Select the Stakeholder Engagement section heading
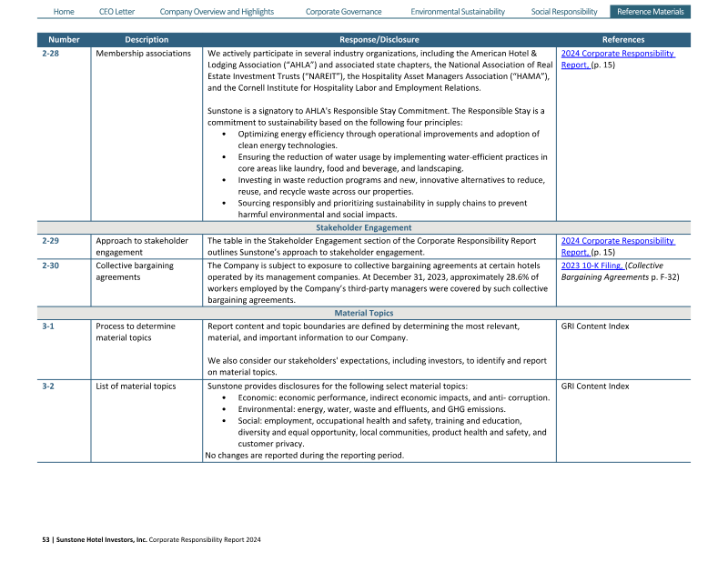This screenshot has width=728, height=562. tap(363, 227)
